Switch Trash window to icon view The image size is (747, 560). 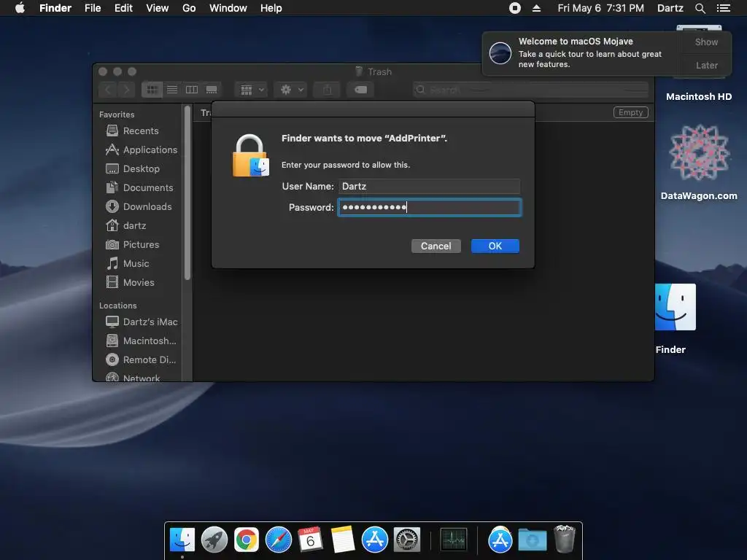pos(152,90)
